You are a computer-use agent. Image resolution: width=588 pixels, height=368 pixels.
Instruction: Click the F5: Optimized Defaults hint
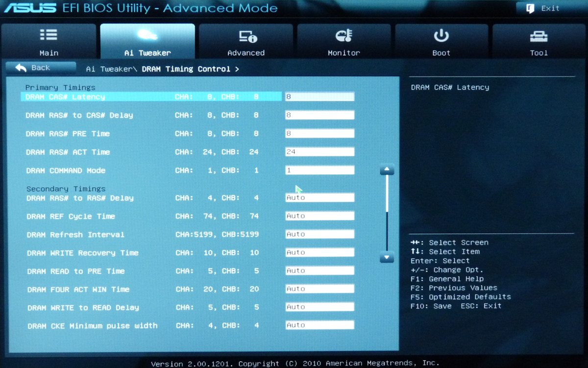[x=461, y=297]
